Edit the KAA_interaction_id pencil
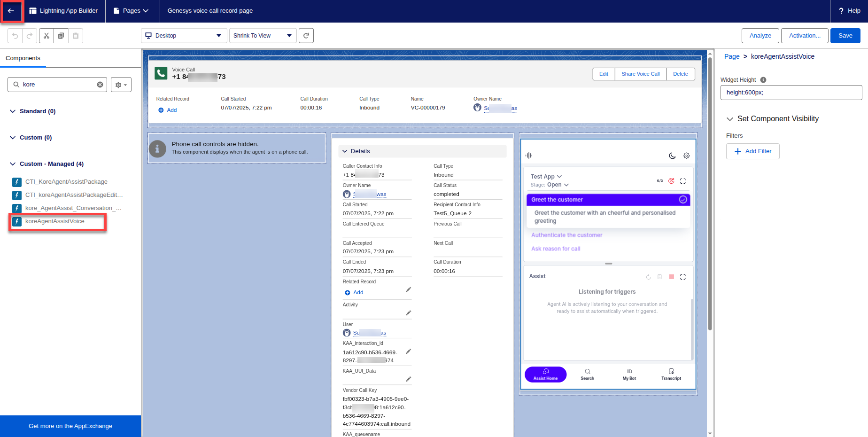 point(408,351)
